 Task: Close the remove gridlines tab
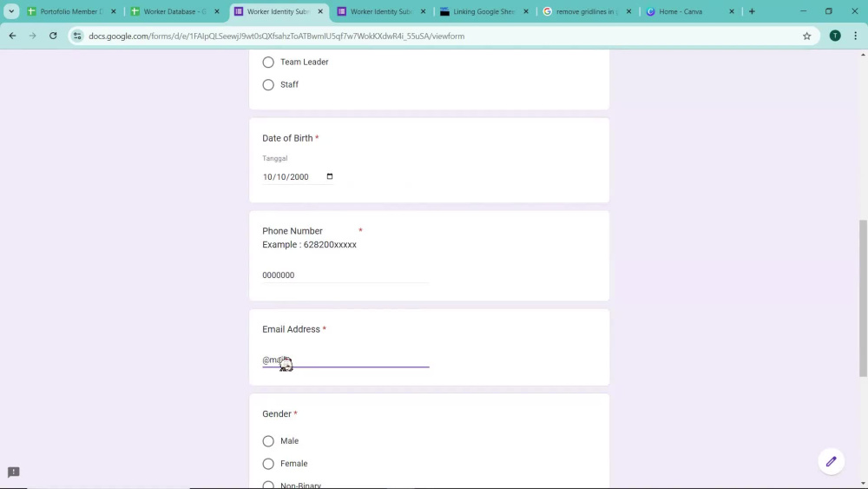pyautogui.click(x=628, y=11)
